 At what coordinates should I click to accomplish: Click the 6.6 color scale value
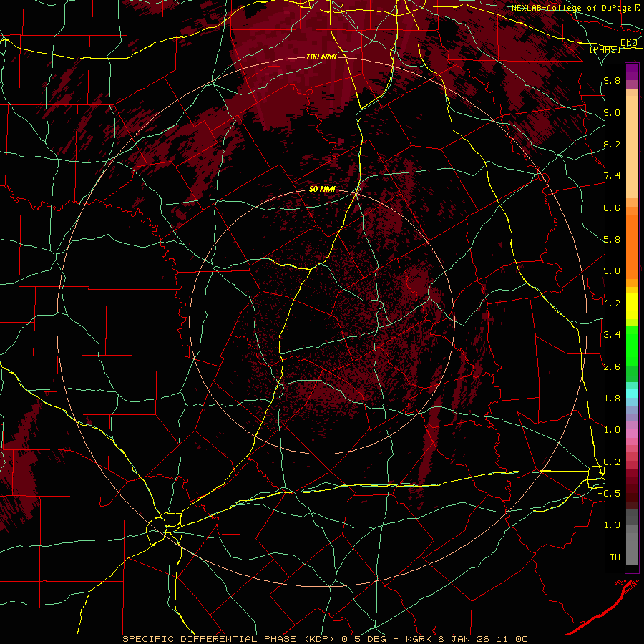pyautogui.click(x=612, y=208)
